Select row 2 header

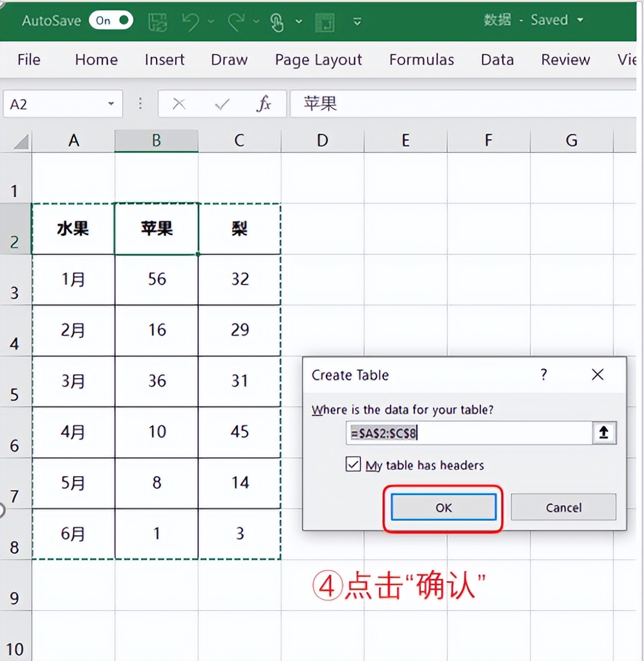pyautogui.click(x=16, y=229)
